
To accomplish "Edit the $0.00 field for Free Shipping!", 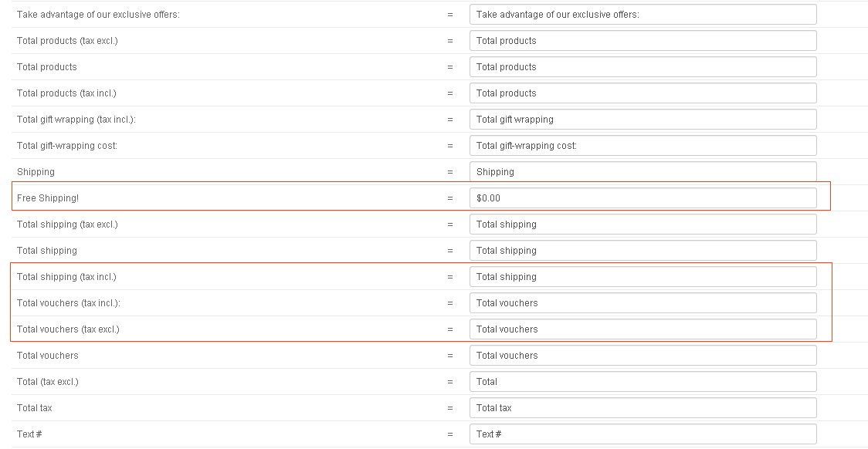I will click(643, 198).
